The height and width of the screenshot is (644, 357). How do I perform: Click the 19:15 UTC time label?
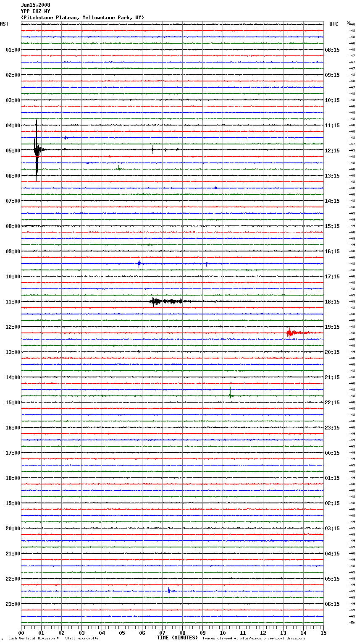click(x=332, y=327)
